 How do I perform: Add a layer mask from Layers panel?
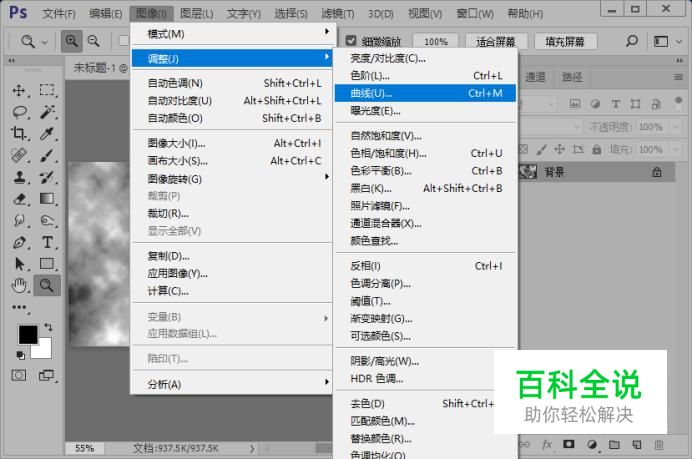[569, 444]
